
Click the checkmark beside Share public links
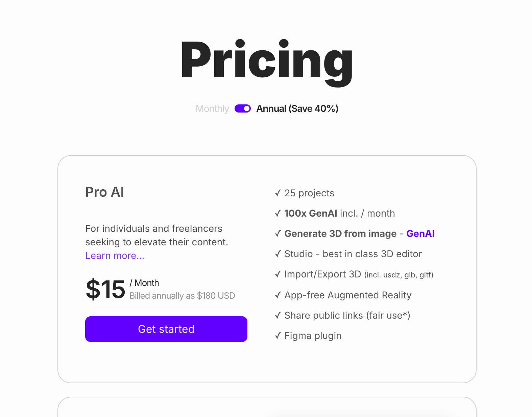click(x=278, y=315)
